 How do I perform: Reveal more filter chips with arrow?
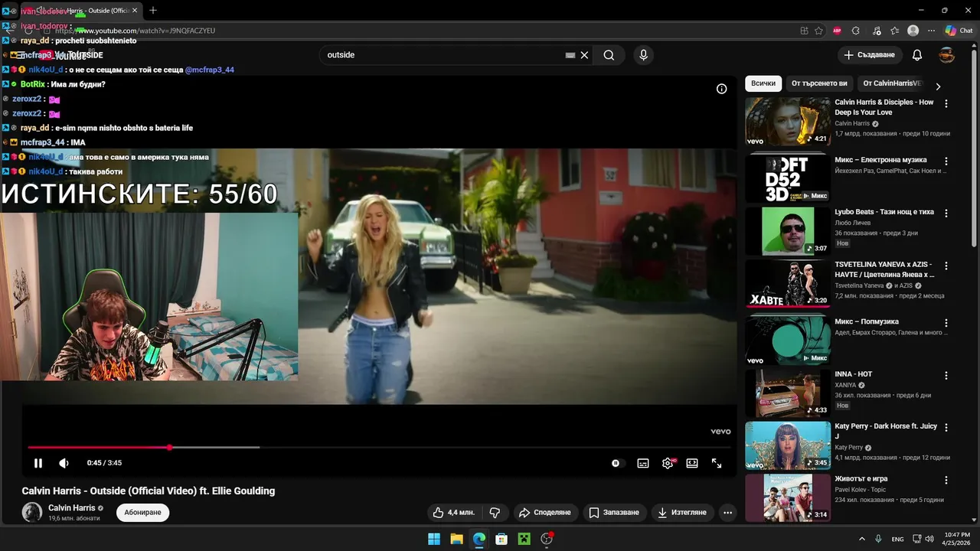pos(938,86)
